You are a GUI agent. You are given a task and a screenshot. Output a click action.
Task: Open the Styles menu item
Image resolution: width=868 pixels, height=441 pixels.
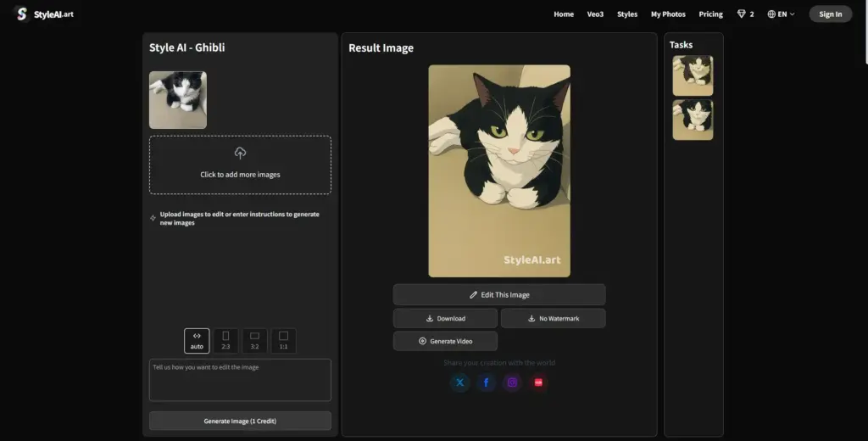click(x=627, y=14)
